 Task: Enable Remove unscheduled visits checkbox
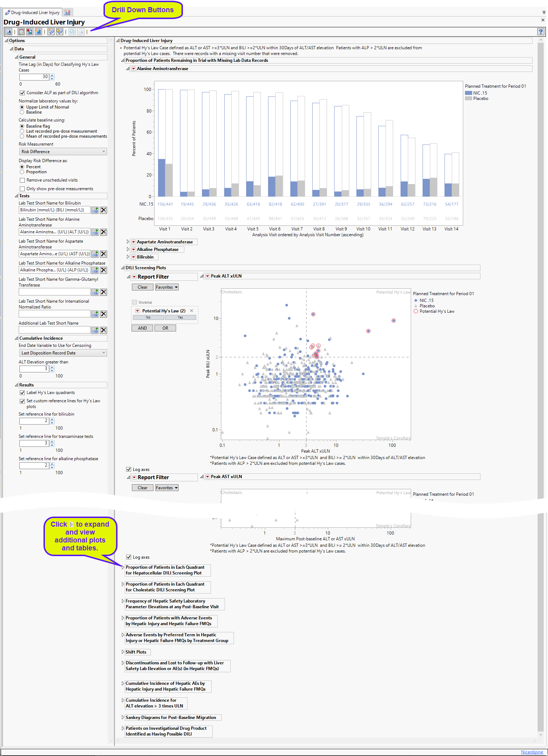point(22,180)
